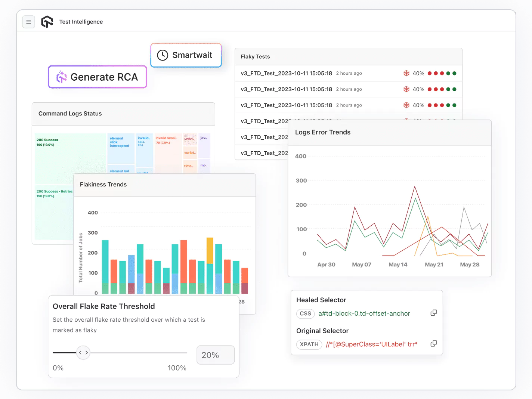Click the Test Intelligence logo icon
The width and height of the screenshot is (532, 399).
(x=47, y=22)
